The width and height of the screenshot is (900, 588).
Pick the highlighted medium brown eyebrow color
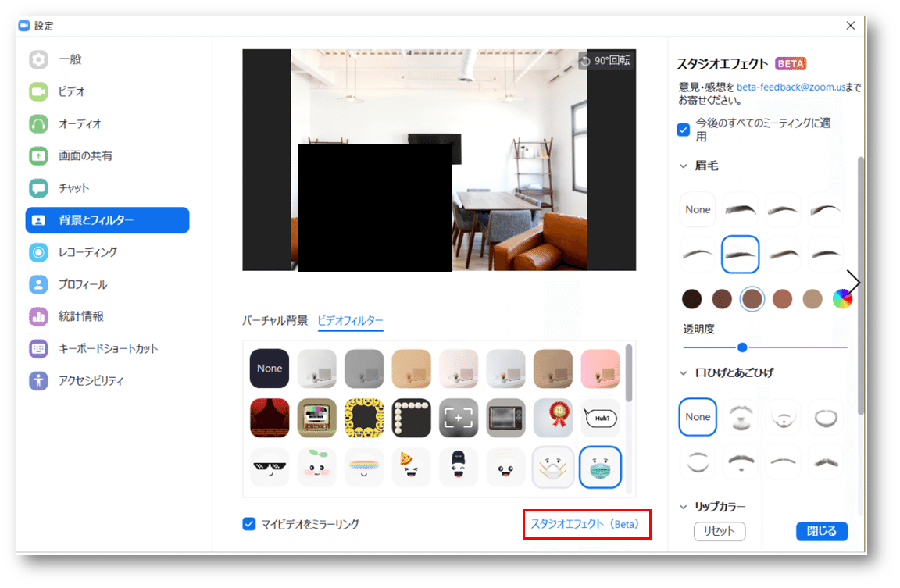point(752,299)
